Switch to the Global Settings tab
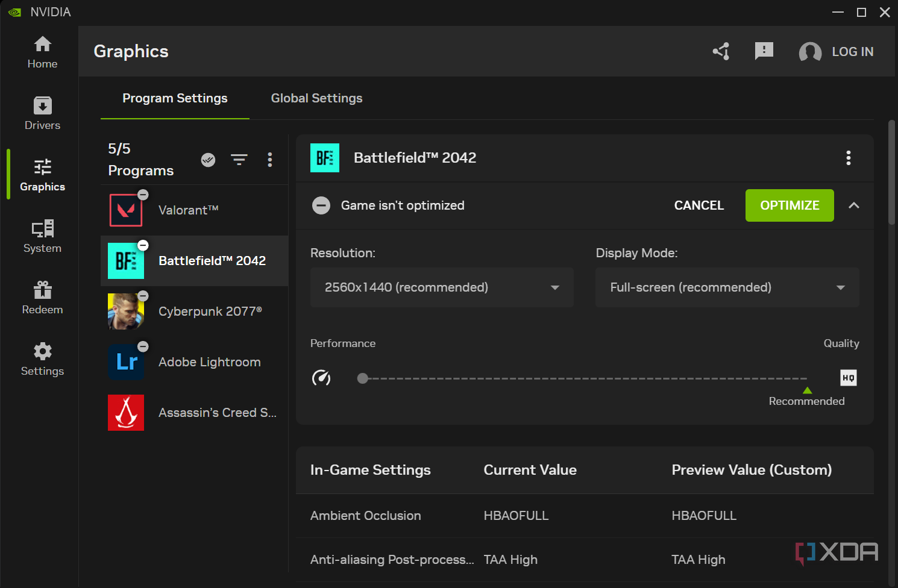The image size is (898, 588). [x=316, y=98]
